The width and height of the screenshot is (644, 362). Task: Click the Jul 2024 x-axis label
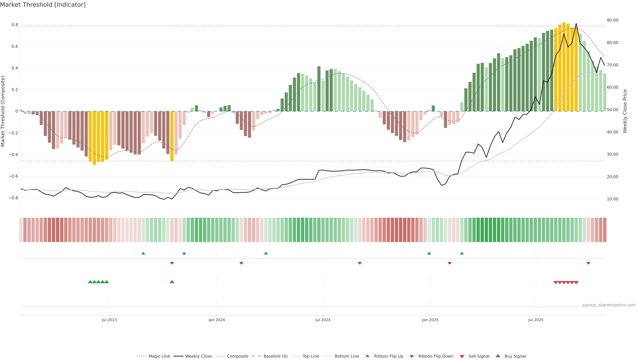(x=323, y=320)
